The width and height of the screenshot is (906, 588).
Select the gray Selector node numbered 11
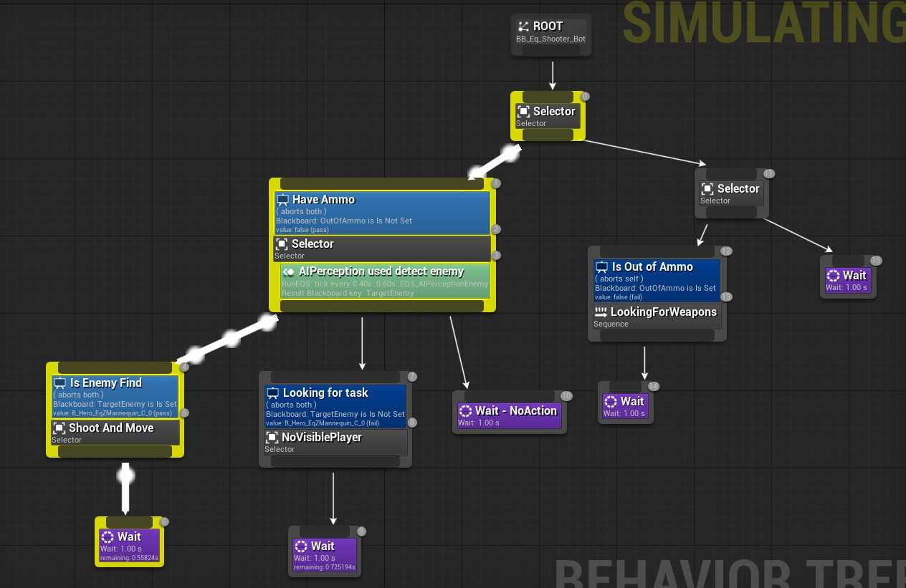(731, 193)
